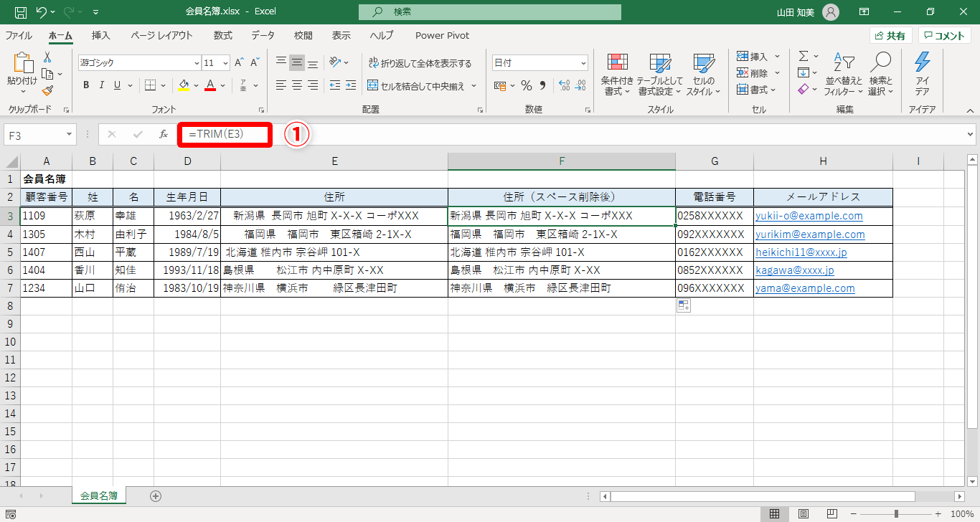Collapse the ribbon with the chevron
Image resolution: width=980 pixels, height=522 pixels.
970,110
